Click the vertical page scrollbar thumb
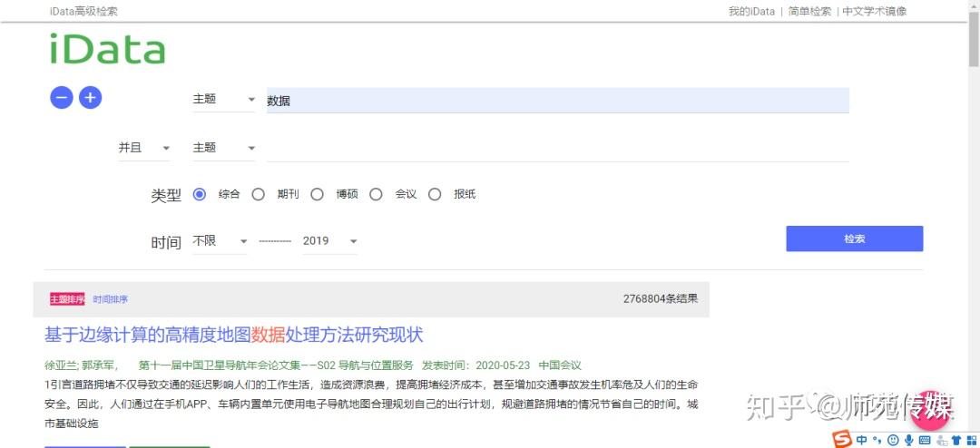 click(974, 37)
